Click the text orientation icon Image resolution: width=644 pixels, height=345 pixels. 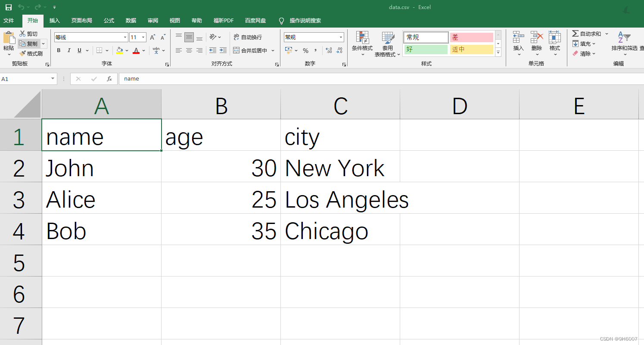point(213,37)
